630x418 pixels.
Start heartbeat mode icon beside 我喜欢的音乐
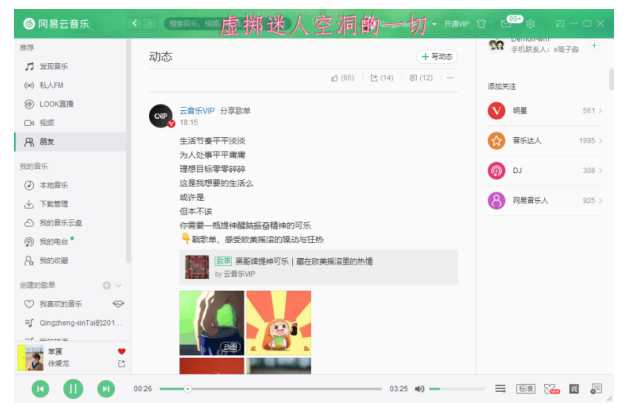pos(119,304)
